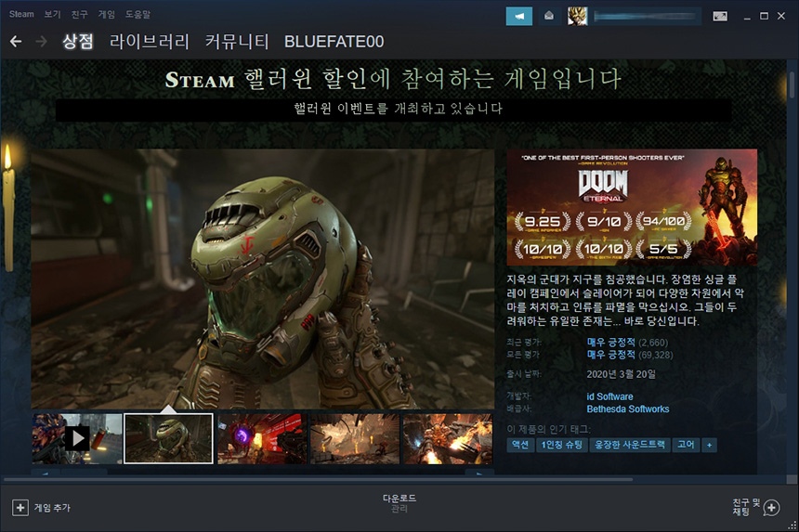Click the 고어 tag
The image size is (799, 532).
686,445
